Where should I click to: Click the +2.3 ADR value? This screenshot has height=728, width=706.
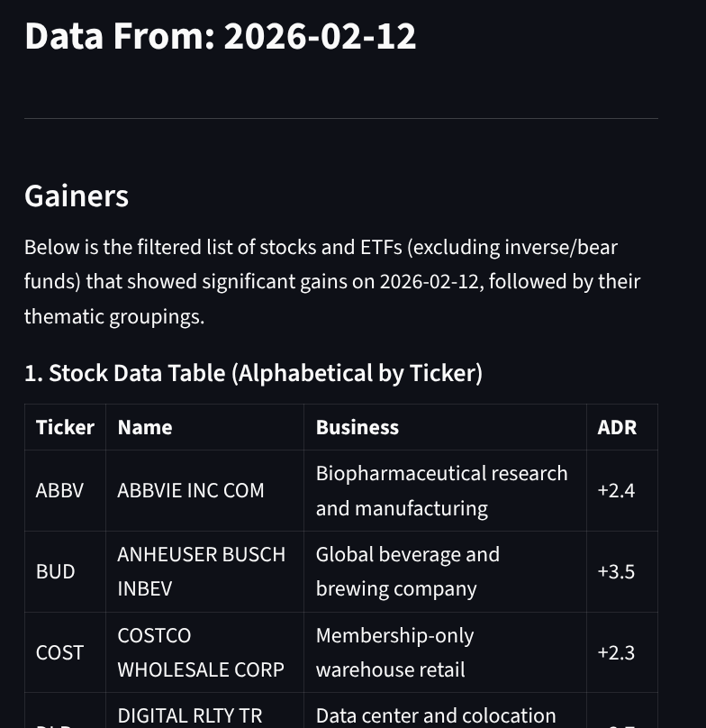tap(616, 652)
